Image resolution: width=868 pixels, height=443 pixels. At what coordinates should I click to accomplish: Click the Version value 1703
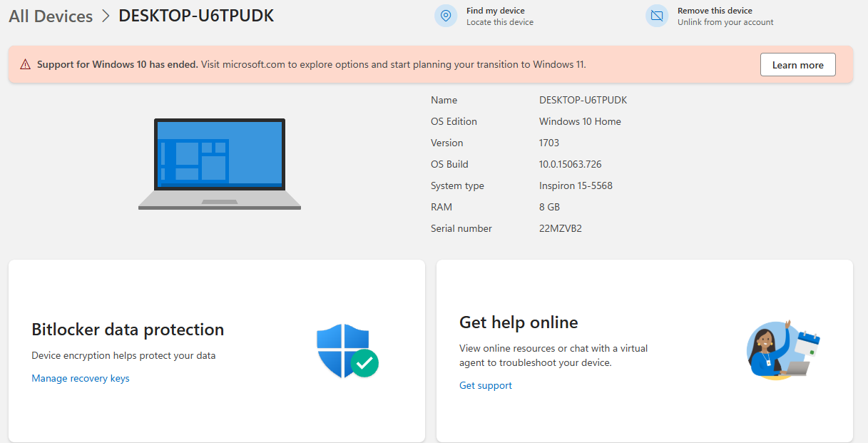point(549,143)
